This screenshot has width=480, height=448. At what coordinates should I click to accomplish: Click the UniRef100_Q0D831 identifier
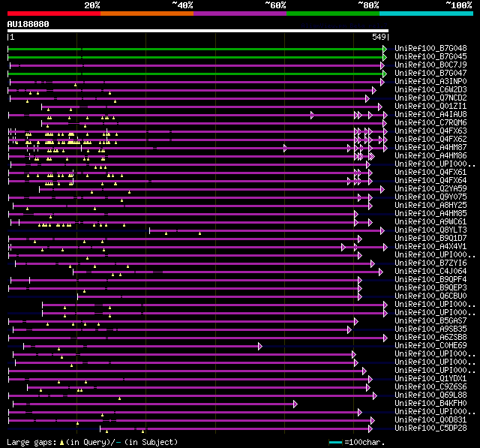pos(430,420)
